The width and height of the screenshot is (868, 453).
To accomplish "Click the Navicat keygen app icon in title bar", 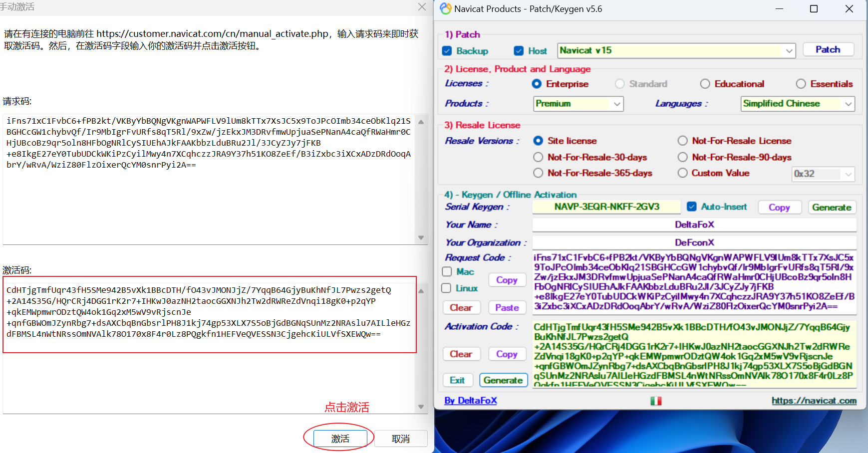I will tap(445, 8).
